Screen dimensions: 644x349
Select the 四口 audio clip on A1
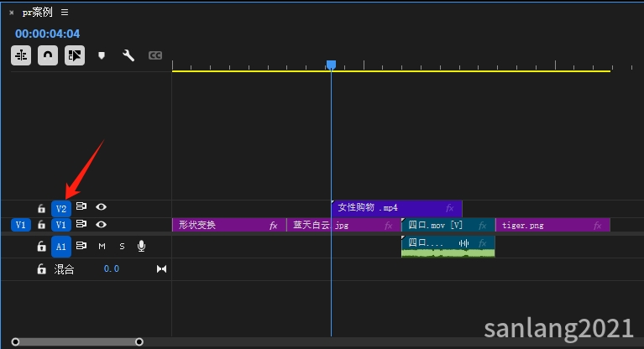click(x=448, y=247)
